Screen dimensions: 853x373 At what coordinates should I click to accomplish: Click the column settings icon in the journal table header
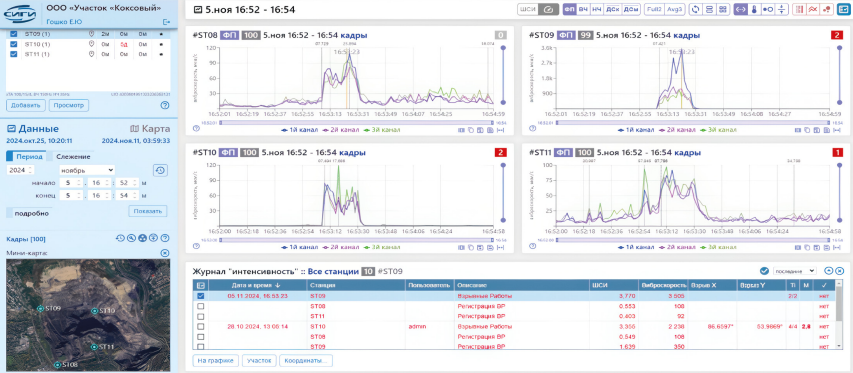(x=200, y=285)
